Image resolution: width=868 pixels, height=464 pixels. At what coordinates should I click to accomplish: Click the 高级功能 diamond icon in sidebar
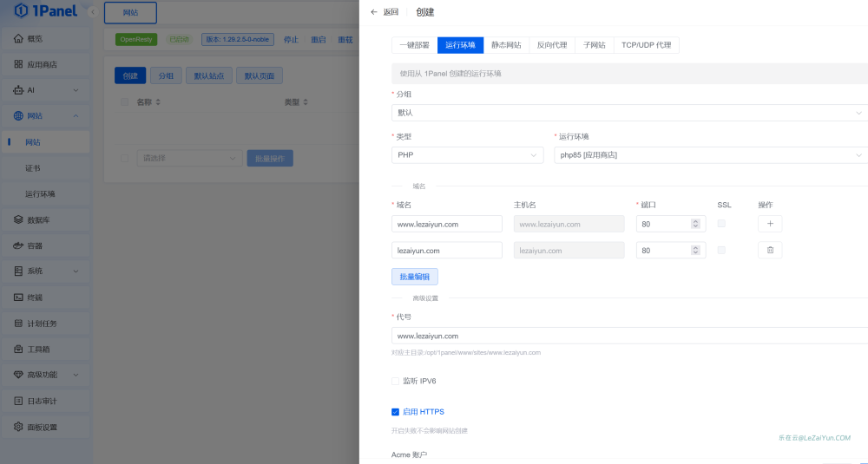click(x=18, y=375)
